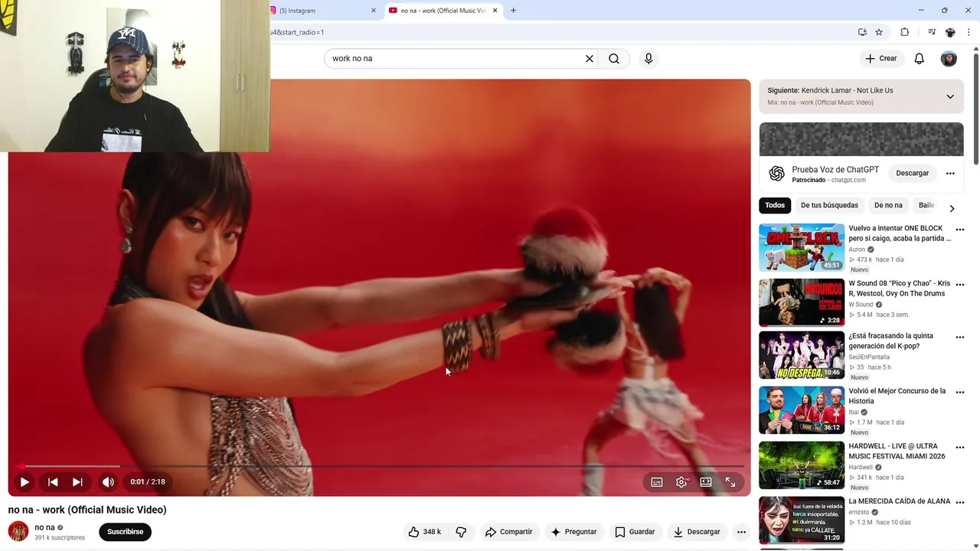The width and height of the screenshot is (980, 551).
Task: Open Chrome's three-dot menu
Action: point(969,32)
